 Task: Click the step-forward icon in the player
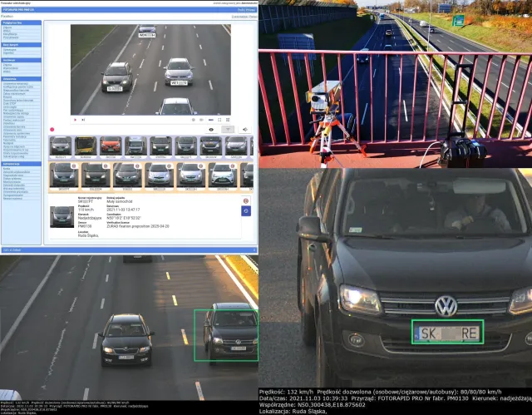pyautogui.click(x=83, y=120)
